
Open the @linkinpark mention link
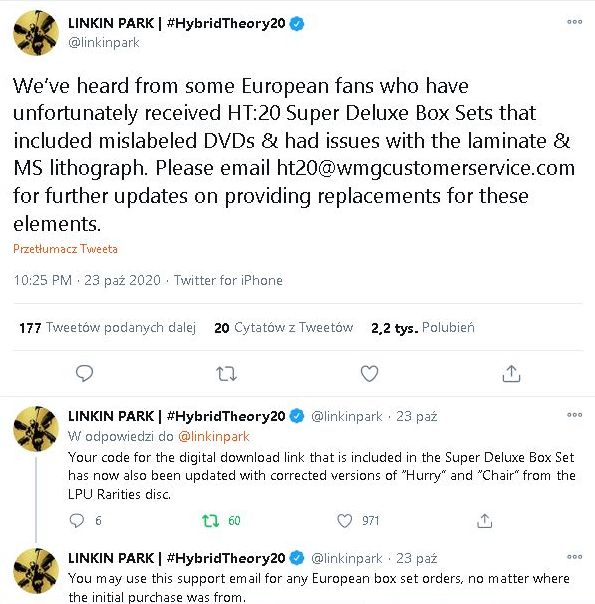point(214,436)
